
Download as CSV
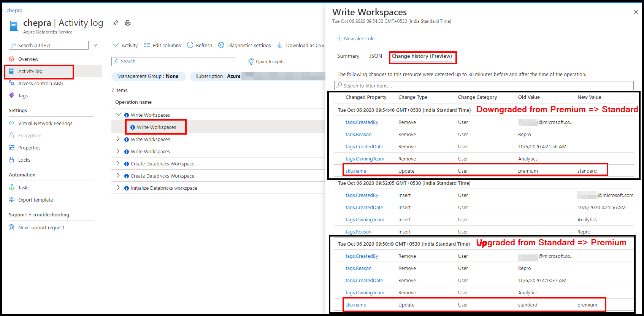pyautogui.click(x=301, y=45)
